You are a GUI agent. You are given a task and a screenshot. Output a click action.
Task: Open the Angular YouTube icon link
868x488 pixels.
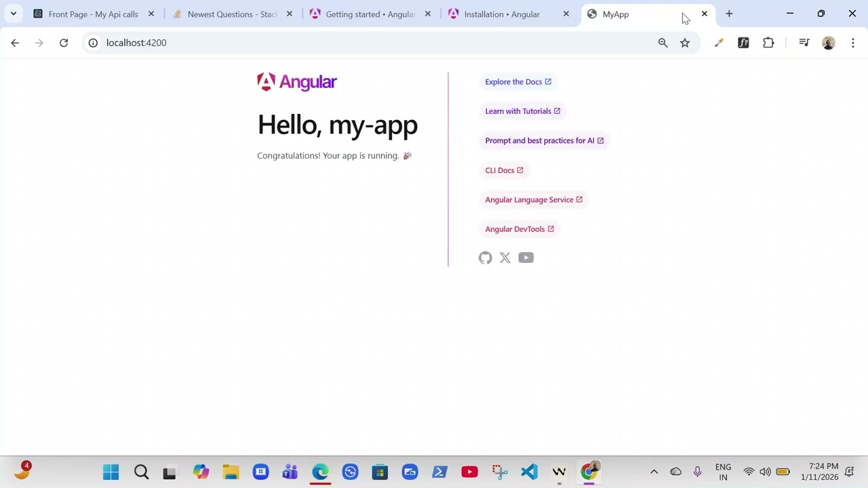click(526, 258)
